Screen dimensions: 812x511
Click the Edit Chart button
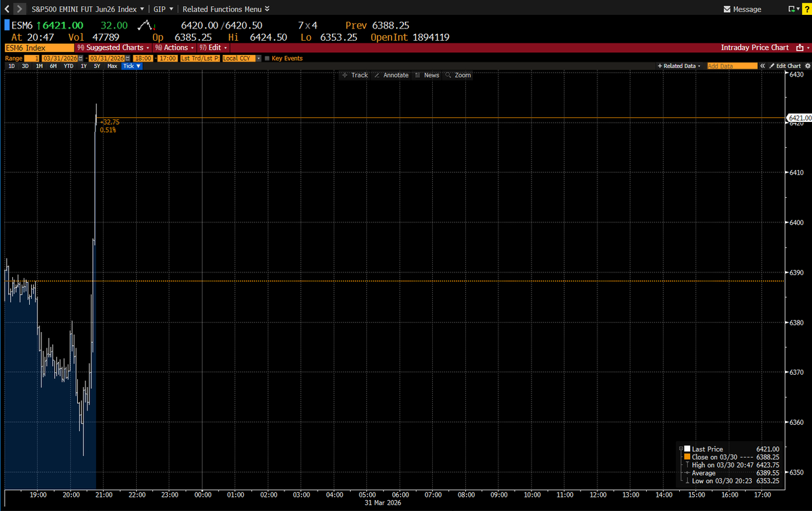(785, 66)
